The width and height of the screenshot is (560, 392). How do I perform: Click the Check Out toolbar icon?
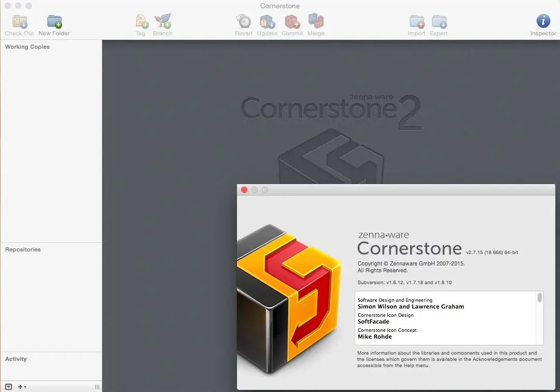(x=19, y=22)
